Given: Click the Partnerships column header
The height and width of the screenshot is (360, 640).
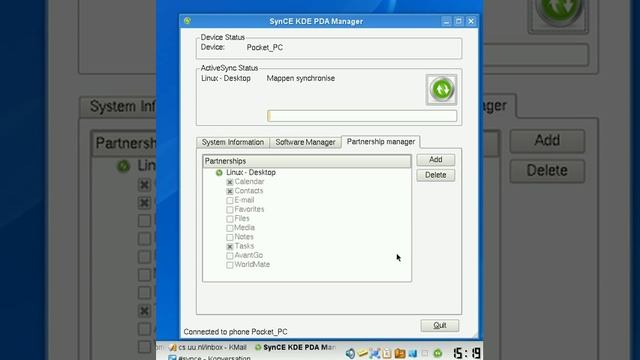Looking at the screenshot, I should 307,161.
